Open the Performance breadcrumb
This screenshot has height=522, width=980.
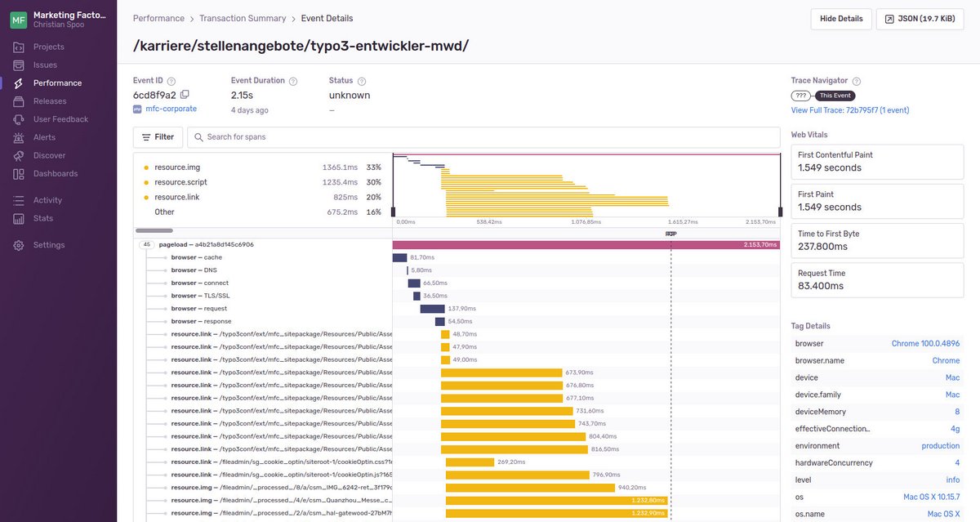click(x=158, y=17)
